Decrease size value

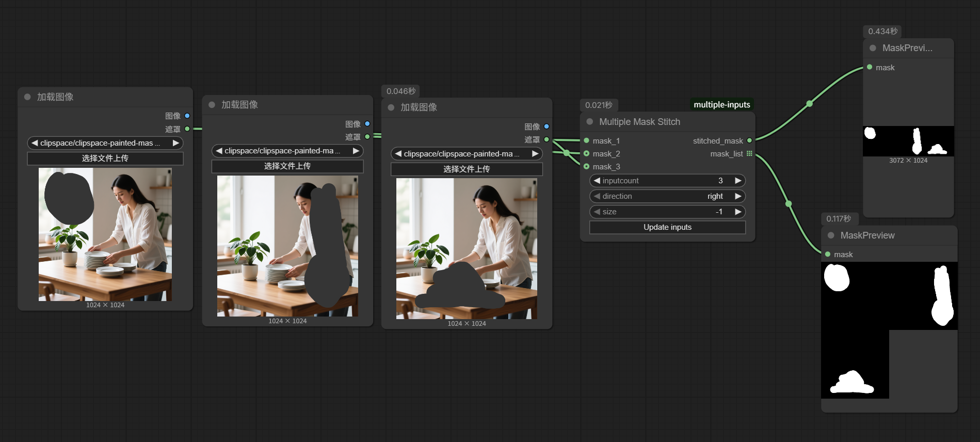pyautogui.click(x=597, y=212)
